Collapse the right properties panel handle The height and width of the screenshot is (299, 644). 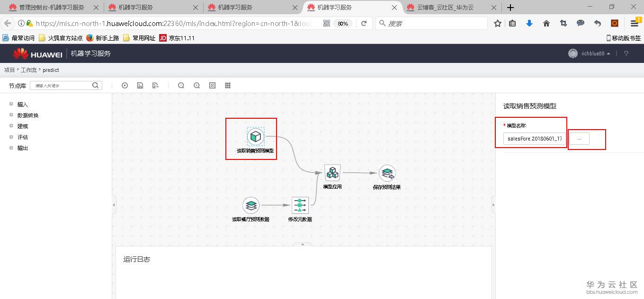pyautogui.click(x=493, y=204)
